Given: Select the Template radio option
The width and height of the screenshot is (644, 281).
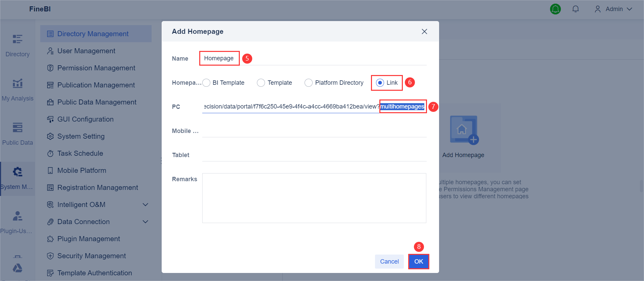Looking at the screenshot, I should pyautogui.click(x=261, y=83).
